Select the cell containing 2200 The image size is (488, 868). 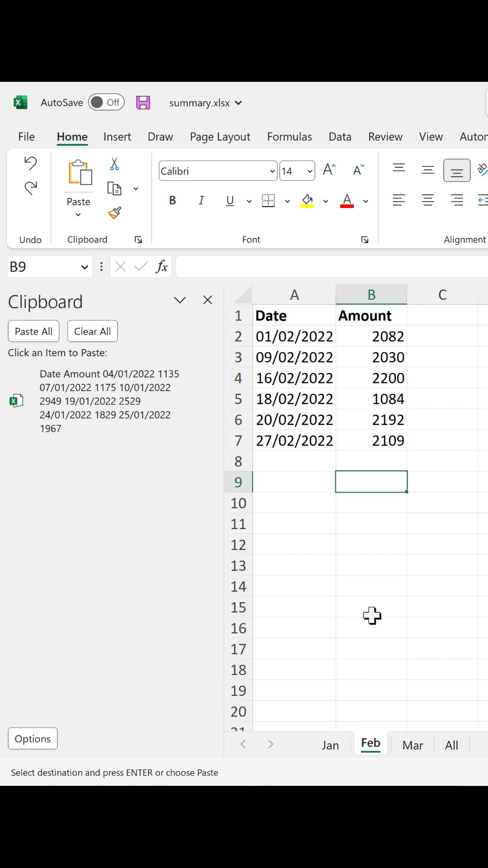tap(371, 378)
